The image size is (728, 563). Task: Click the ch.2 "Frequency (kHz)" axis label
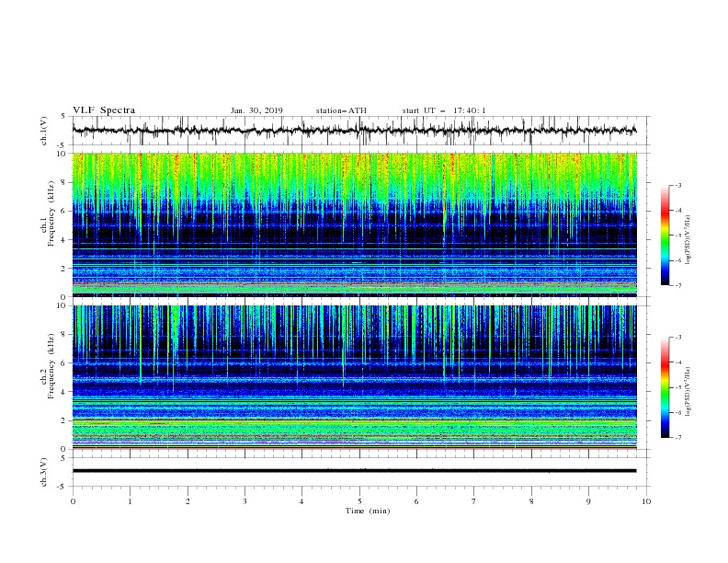[x=52, y=365]
